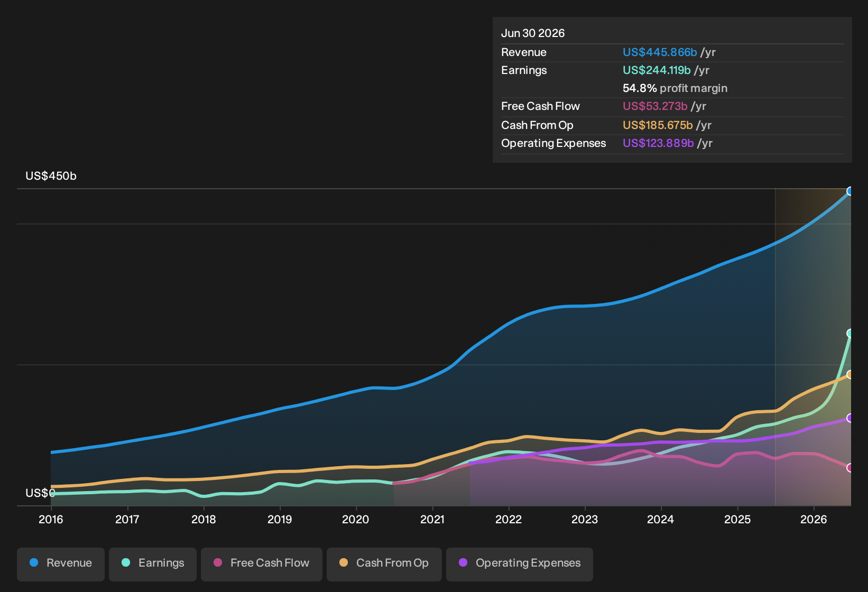Click the 54.8% profit margin text
This screenshot has width=868, height=592.
click(x=675, y=88)
